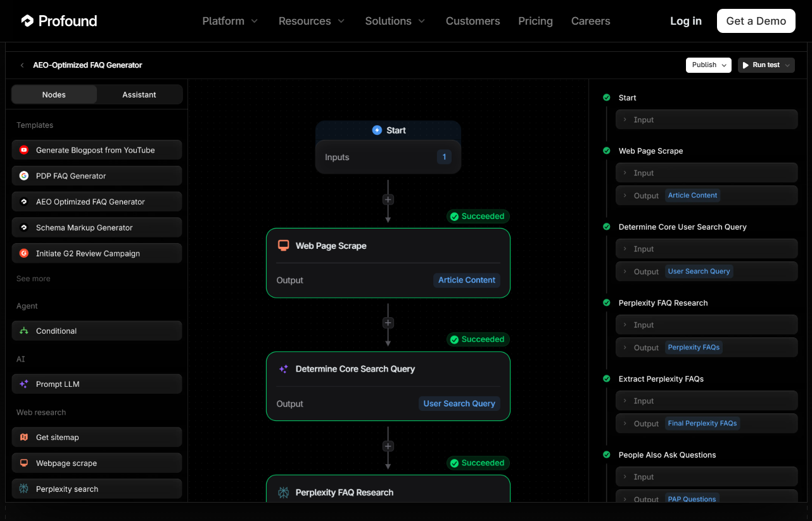Image resolution: width=812 pixels, height=521 pixels.
Task: Open the Solutions dropdown menu
Action: point(395,21)
